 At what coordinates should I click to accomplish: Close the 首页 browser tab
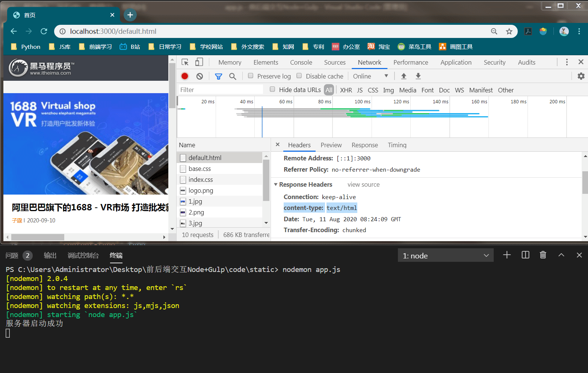[112, 15]
